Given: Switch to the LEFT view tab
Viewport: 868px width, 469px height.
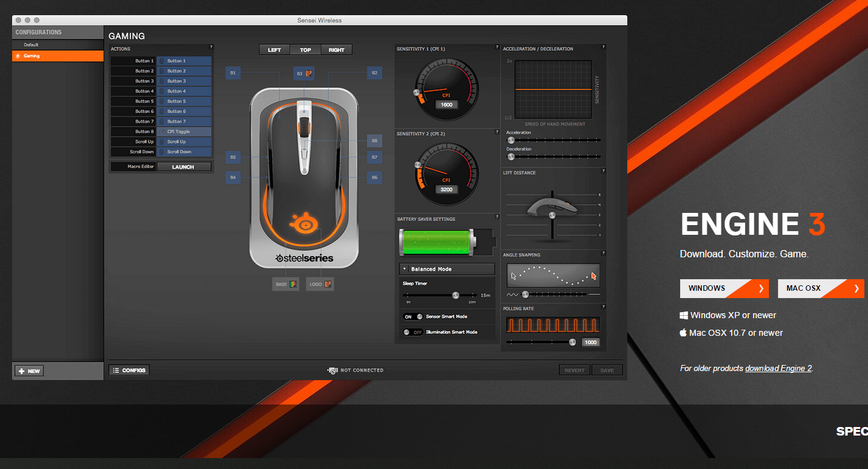Looking at the screenshot, I should point(274,50).
